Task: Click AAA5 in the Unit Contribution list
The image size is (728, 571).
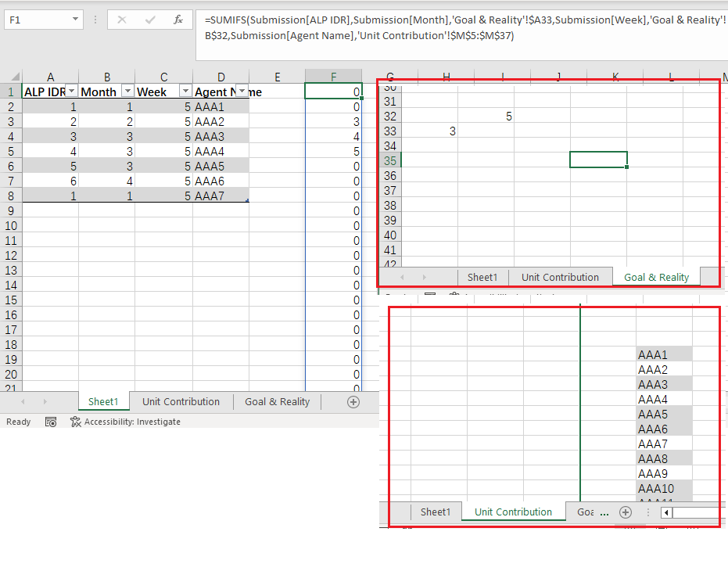Action: pos(664,415)
